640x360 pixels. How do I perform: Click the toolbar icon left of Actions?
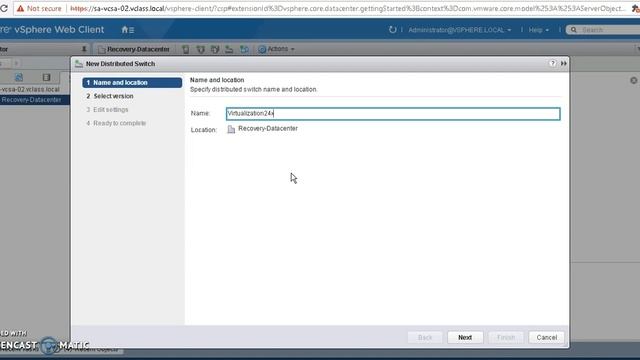tap(244, 49)
